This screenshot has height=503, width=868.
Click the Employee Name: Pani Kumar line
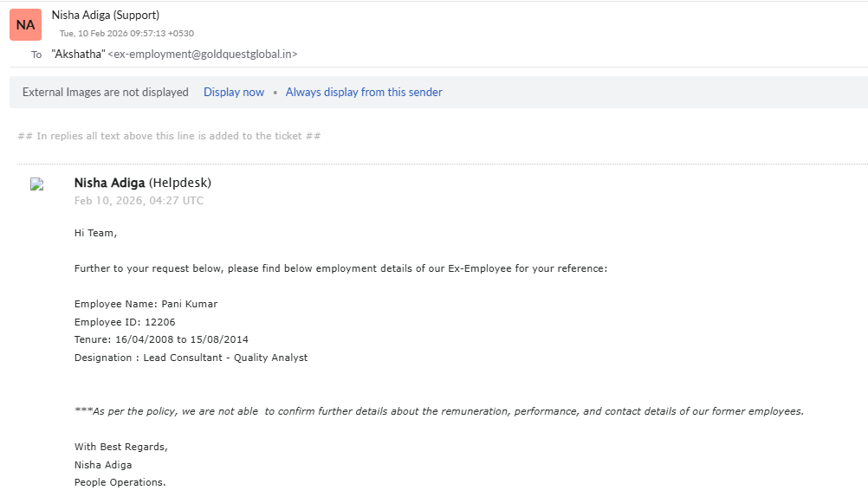[146, 304]
